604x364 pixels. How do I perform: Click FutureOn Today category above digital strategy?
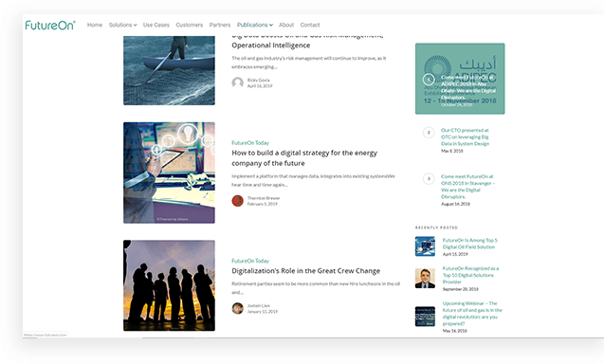pyautogui.click(x=250, y=143)
